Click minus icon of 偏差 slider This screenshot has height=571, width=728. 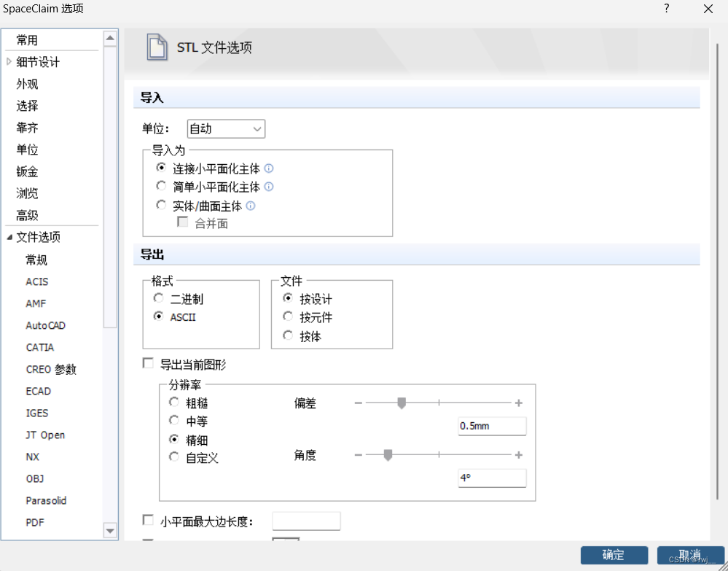[358, 403]
